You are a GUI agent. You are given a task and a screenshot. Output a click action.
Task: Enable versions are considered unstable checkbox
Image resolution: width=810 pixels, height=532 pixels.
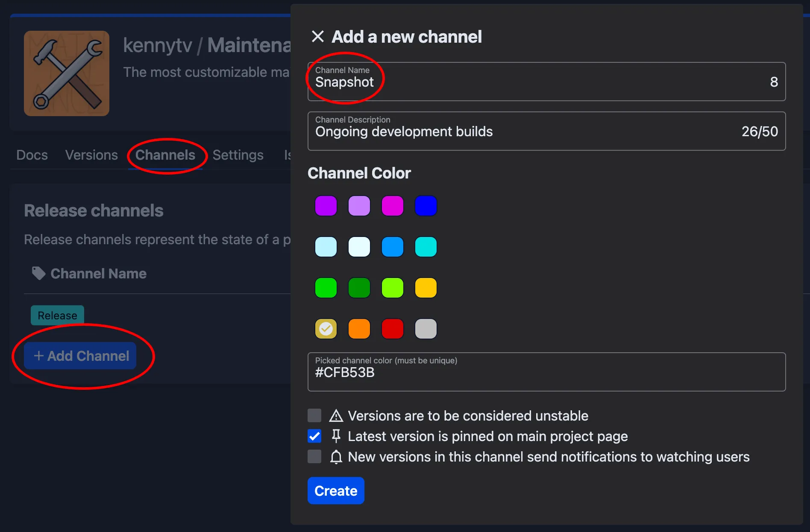314,415
